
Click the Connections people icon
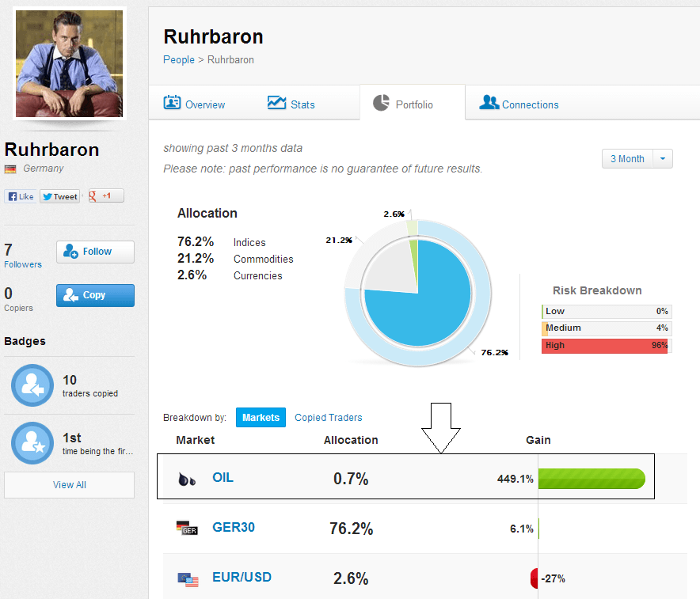[488, 103]
